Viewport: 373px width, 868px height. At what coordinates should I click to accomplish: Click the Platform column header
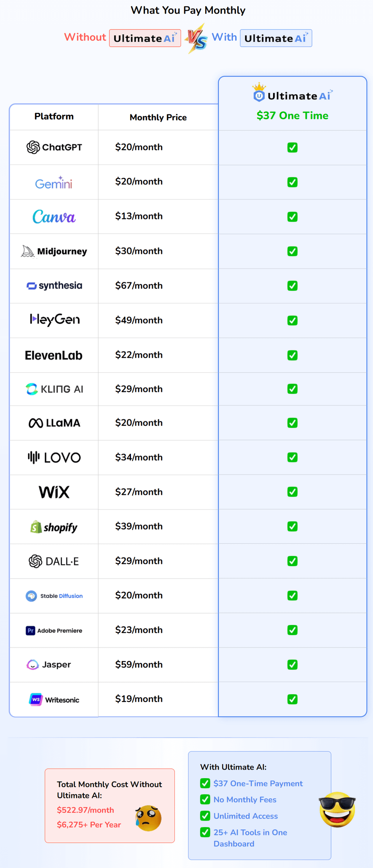54,116
